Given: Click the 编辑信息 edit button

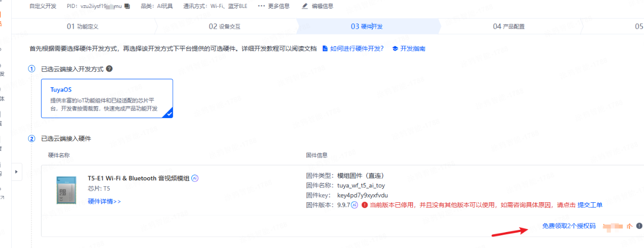Looking at the screenshot, I should tap(317, 6).
